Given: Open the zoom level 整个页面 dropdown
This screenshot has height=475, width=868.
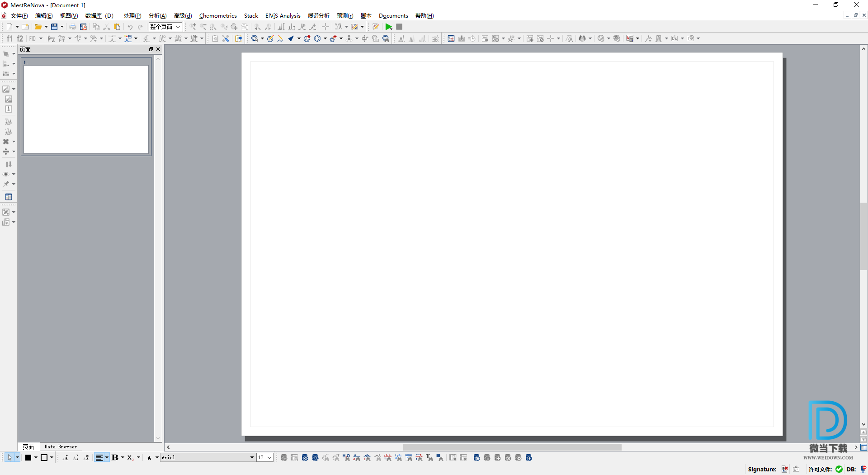Looking at the screenshot, I should (165, 27).
